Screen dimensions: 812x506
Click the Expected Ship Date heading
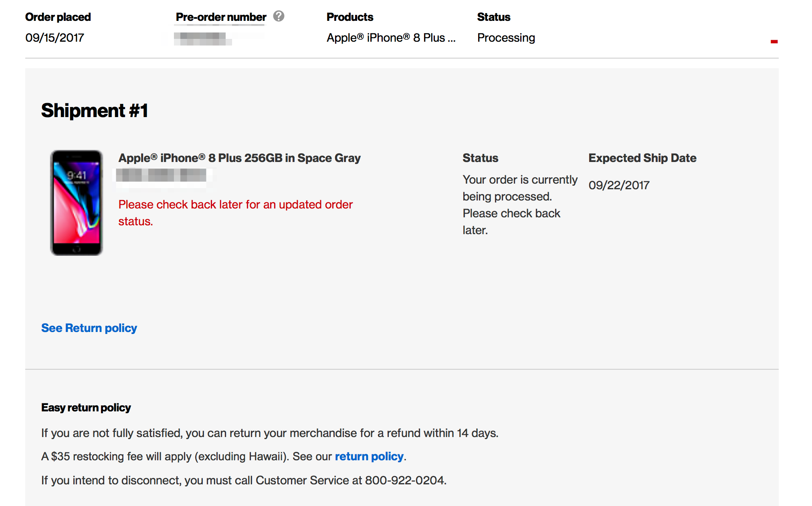point(642,158)
